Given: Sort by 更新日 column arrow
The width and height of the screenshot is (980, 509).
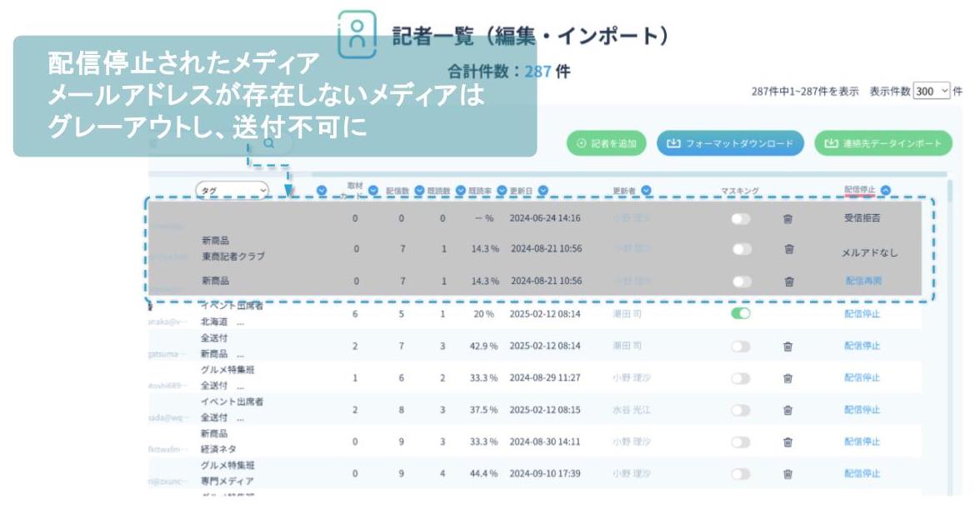Looking at the screenshot, I should [x=542, y=191].
